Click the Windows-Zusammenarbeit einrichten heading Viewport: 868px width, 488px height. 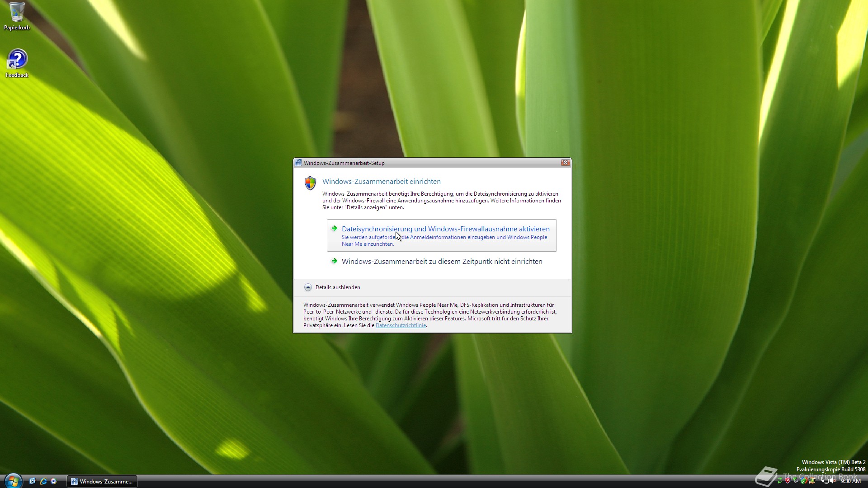click(x=381, y=182)
